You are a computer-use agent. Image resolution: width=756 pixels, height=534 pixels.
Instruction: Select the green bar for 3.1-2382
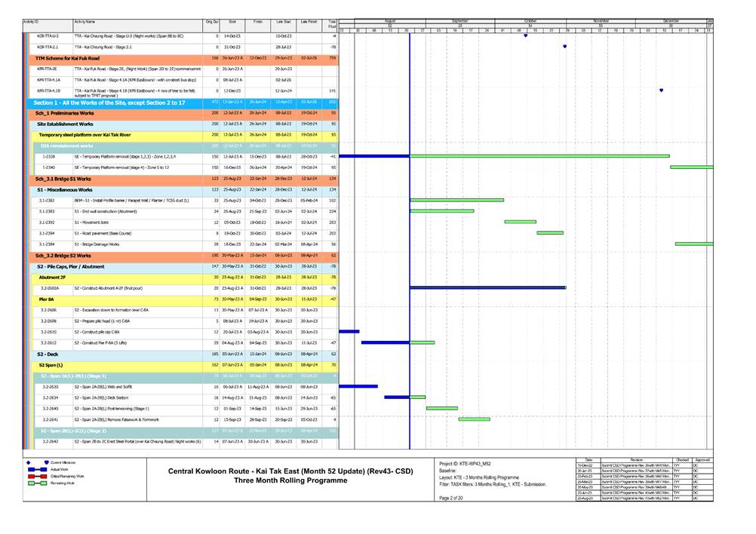(x=456, y=201)
